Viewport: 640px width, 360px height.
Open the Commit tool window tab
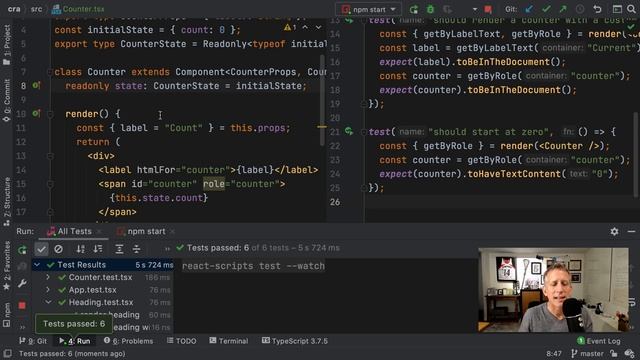pos(7,101)
